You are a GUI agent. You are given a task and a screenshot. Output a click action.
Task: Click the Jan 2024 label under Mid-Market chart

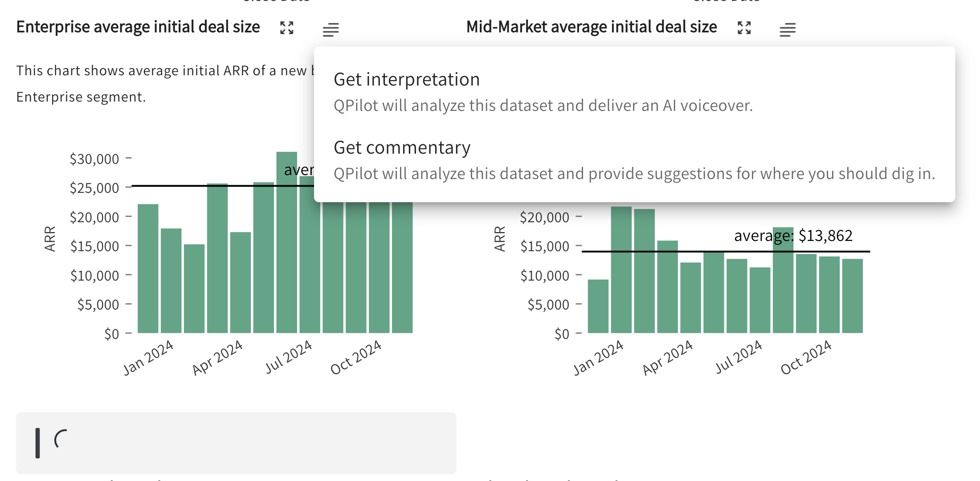[x=598, y=358]
